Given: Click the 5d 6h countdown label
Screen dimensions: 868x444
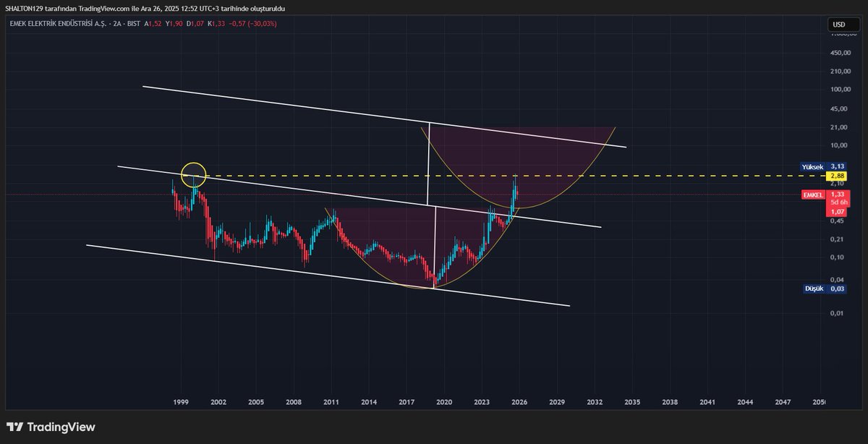Looking at the screenshot, I should point(838,203).
